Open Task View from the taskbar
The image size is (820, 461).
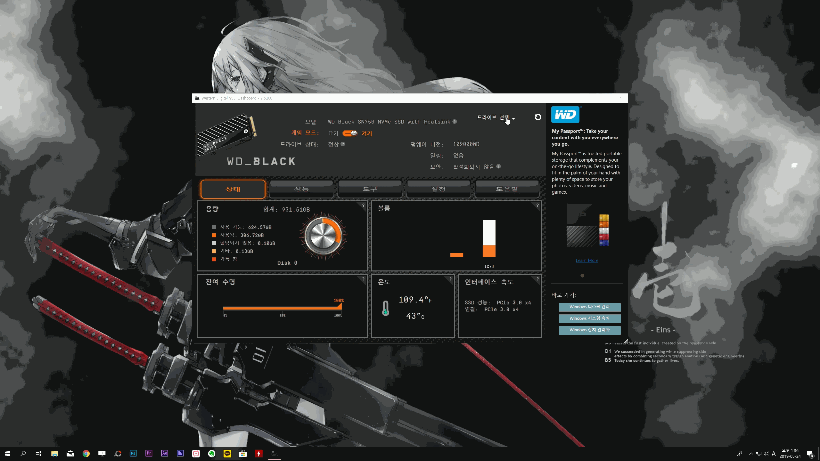coord(39,454)
